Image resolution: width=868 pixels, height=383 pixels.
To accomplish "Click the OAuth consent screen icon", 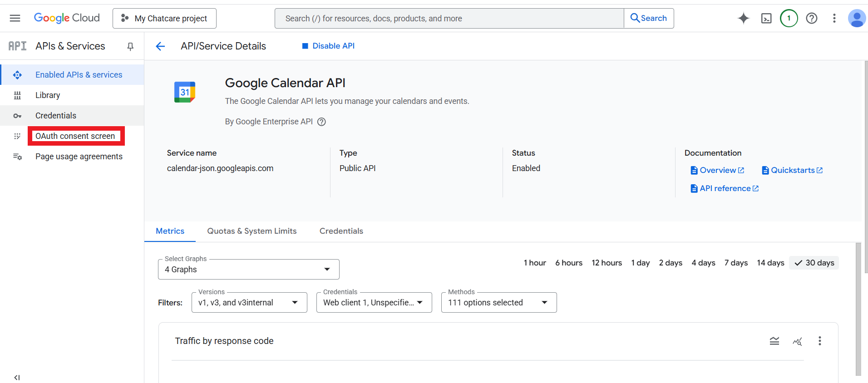I will point(17,136).
